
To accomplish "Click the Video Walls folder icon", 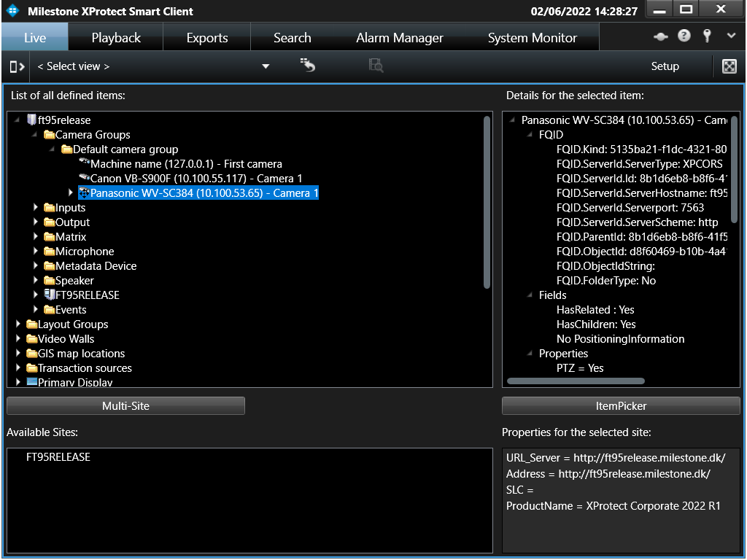I will 31,339.
